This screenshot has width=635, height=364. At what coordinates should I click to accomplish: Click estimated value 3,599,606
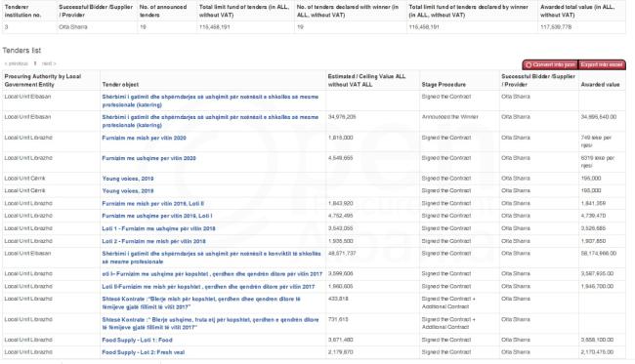tap(340, 274)
